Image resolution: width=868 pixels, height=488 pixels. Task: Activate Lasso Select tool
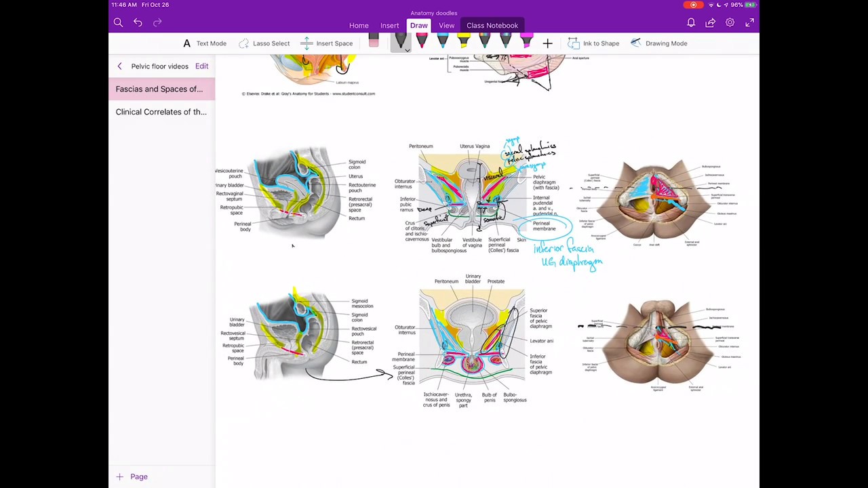[264, 43]
